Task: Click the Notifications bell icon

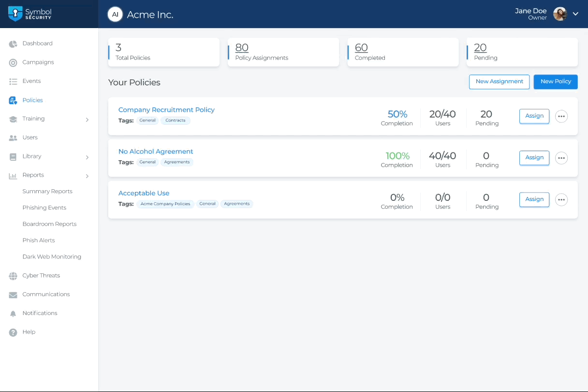Action: click(x=13, y=314)
